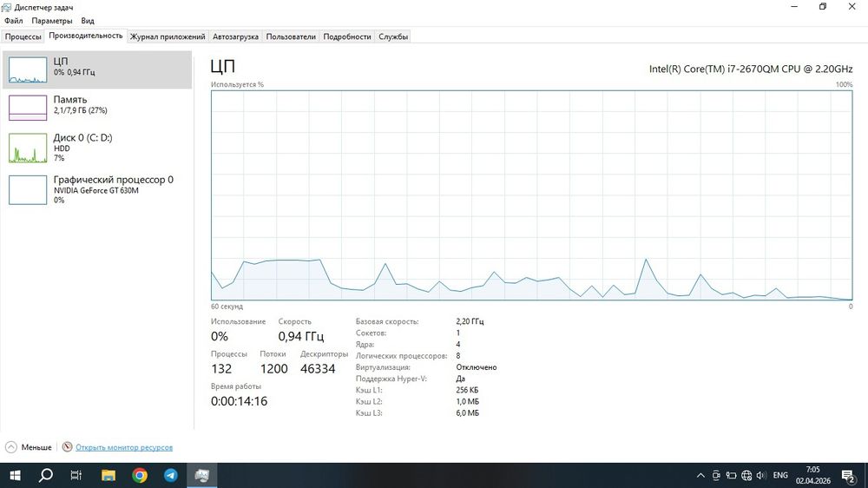Viewport: 868px width, 488px height.
Task: Click the 256 КБ L1 cache value
Action: click(467, 390)
